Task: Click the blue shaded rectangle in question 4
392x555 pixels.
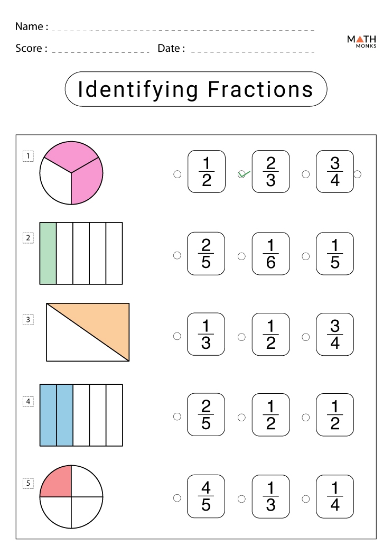Action: click(56, 415)
